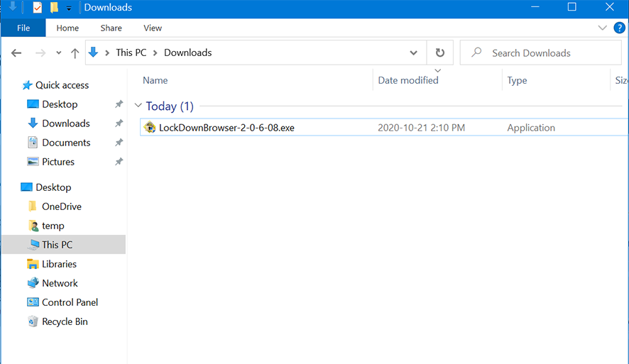This screenshot has width=629, height=364.
Task: Refresh the Downloads folder
Action: pyautogui.click(x=440, y=53)
